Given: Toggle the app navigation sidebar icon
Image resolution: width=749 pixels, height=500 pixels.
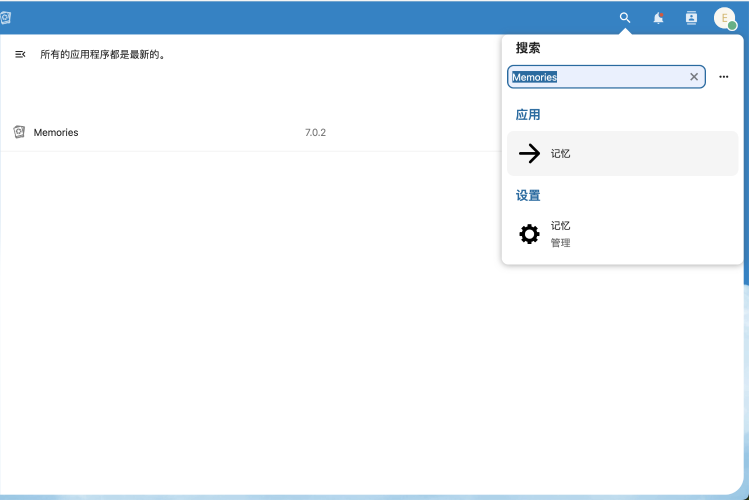Looking at the screenshot, I should click(20, 55).
